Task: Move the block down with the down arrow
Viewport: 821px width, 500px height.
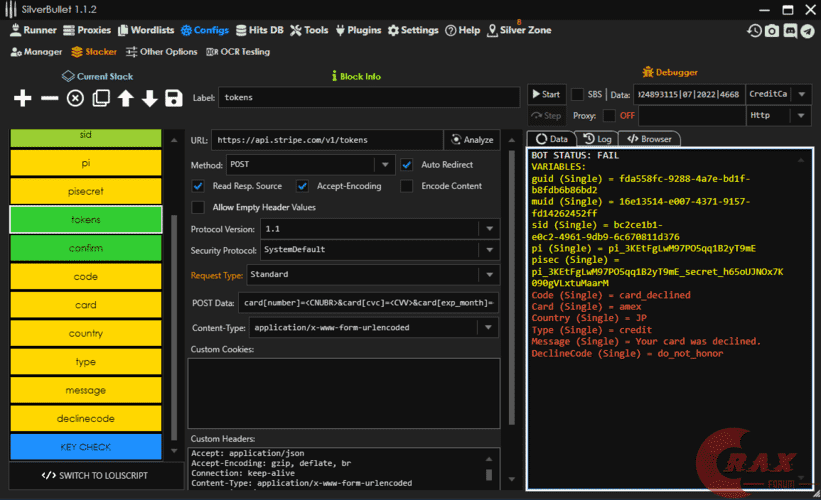Action: [150, 98]
